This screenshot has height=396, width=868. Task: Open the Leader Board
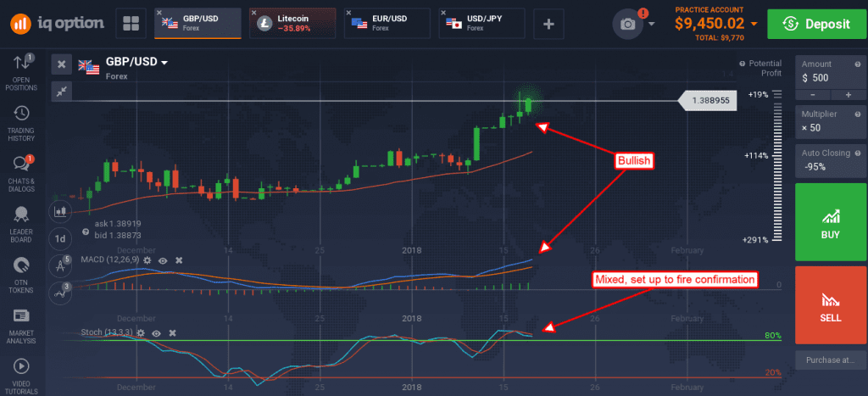click(x=21, y=225)
